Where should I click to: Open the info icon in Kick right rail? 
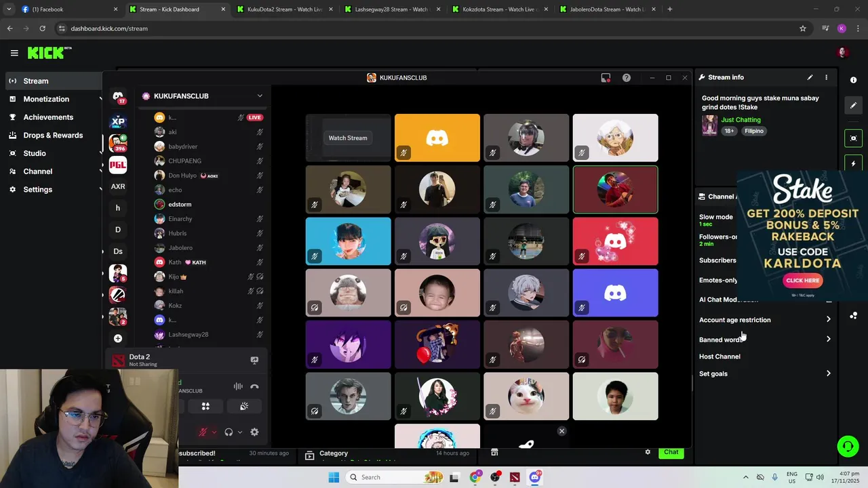point(853,80)
